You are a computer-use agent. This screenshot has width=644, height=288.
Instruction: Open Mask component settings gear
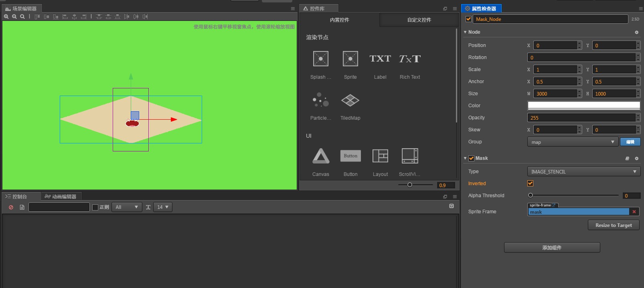[x=636, y=159]
